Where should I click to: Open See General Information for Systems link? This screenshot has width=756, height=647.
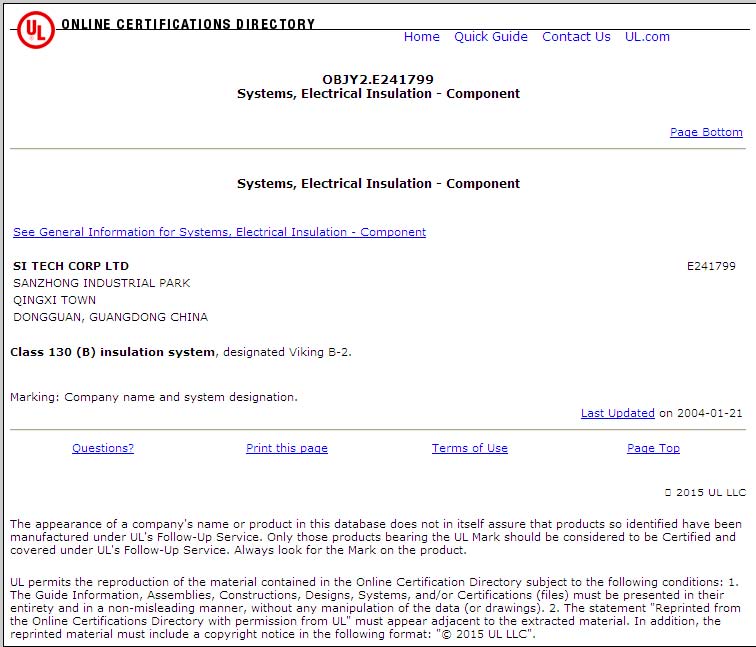point(219,232)
